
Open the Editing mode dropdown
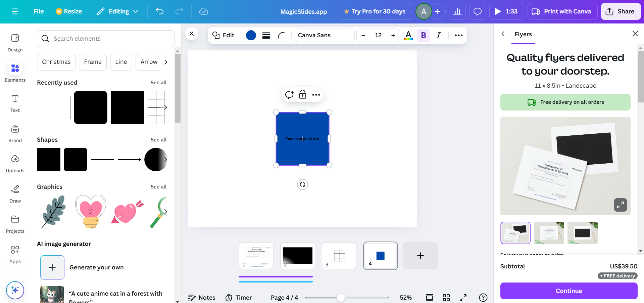pyautogui.click(x=117, y=11)
